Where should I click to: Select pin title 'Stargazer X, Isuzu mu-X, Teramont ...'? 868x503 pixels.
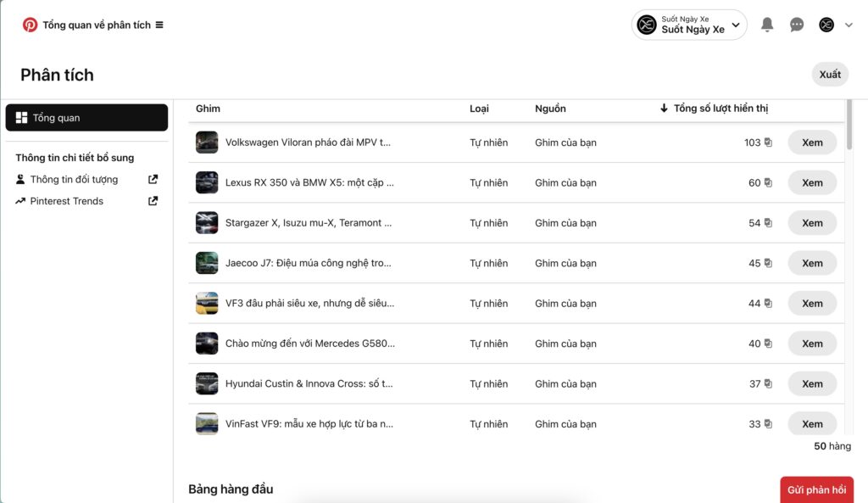[309, 223]
